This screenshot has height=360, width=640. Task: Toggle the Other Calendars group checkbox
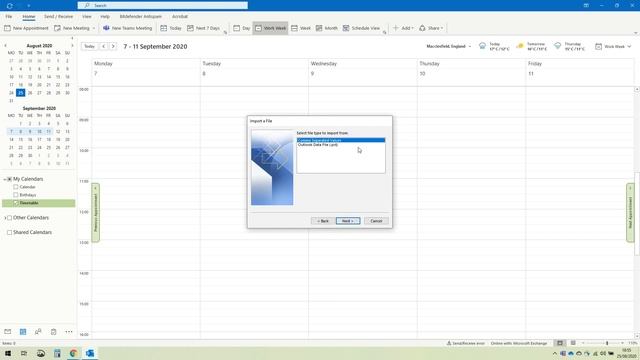point(9,218)
